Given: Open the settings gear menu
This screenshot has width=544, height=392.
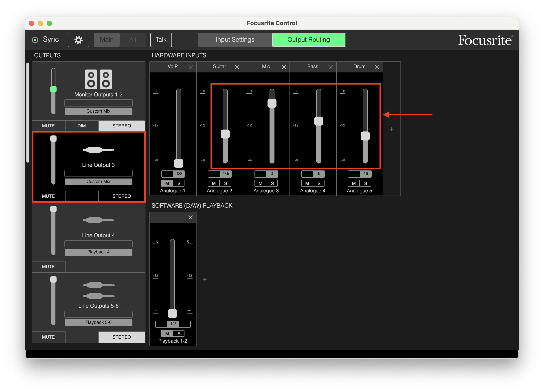Looking at the screenshot, I should (x=78, y=40).
